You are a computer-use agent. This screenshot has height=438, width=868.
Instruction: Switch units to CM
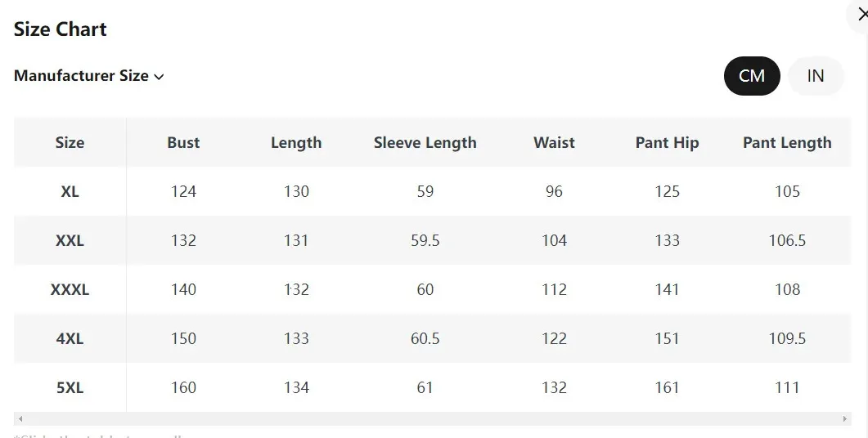(752, 76)
